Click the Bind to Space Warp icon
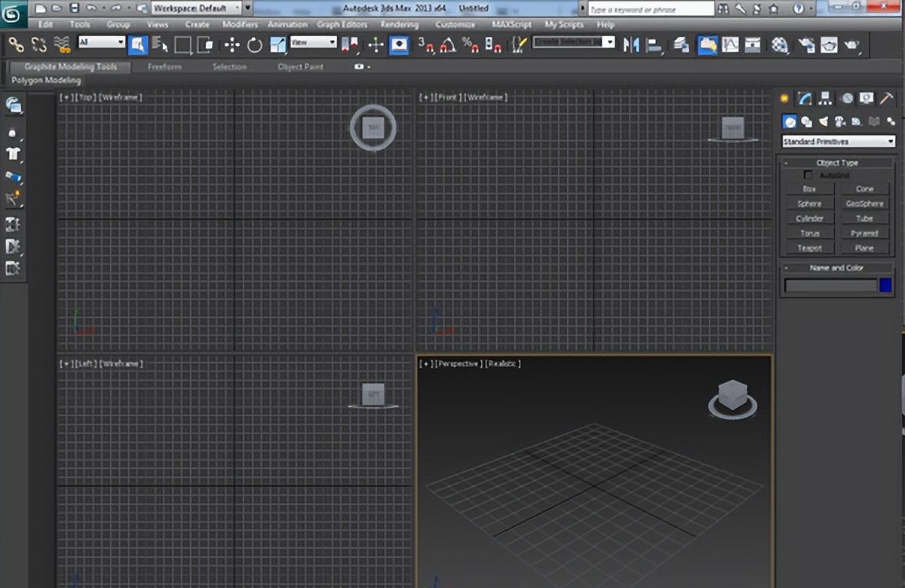905x588 pixels. (63, 44)
